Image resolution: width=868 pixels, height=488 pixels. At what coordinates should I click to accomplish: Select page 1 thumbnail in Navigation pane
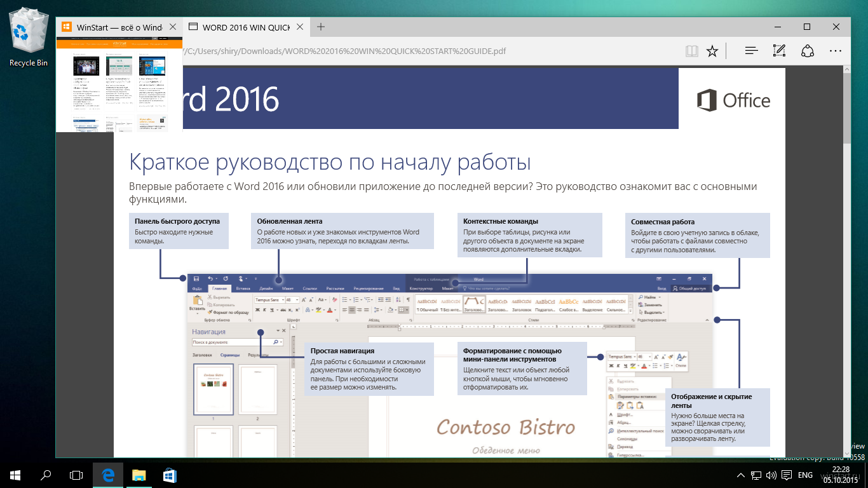point(214,389)
